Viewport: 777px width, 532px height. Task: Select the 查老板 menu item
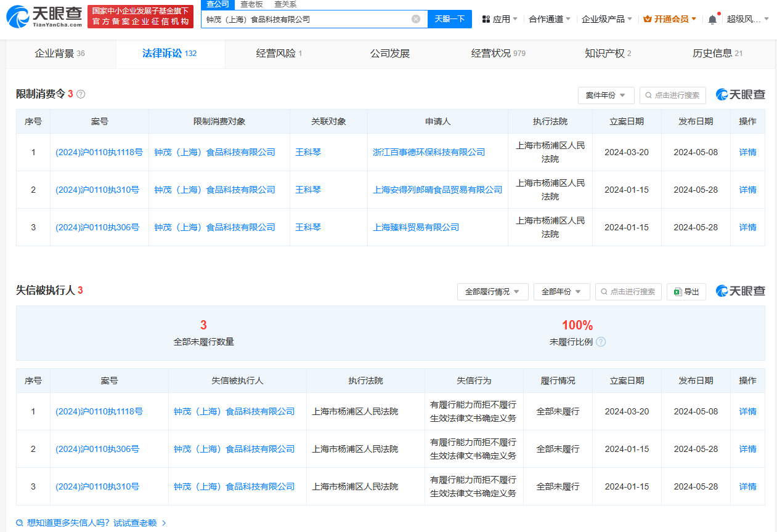coord(252,4)
